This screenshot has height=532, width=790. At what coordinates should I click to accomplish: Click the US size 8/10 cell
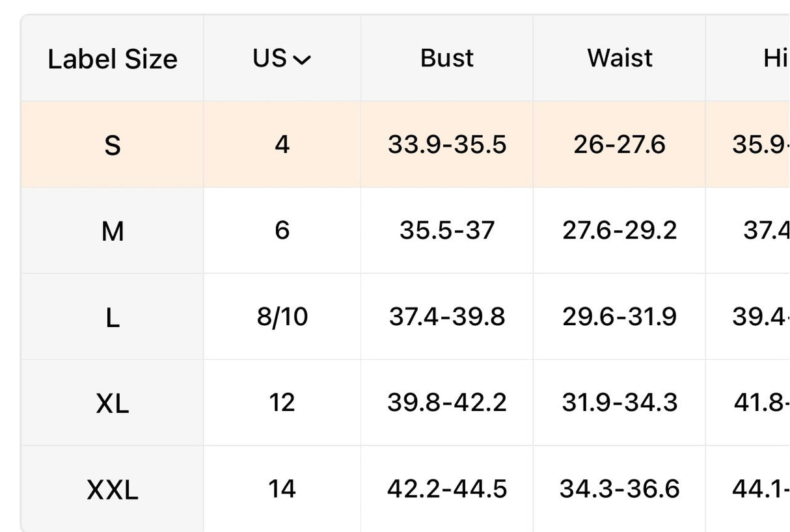(282, 317)
